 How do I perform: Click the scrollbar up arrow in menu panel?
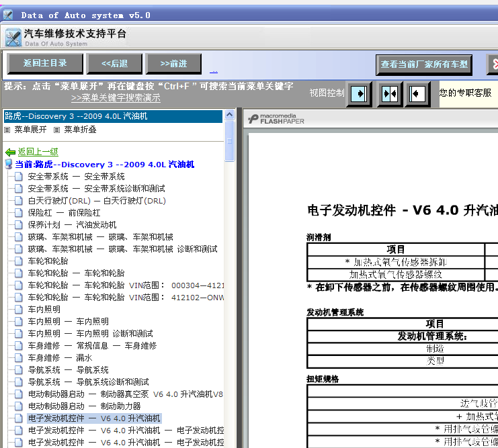point(230,114)
